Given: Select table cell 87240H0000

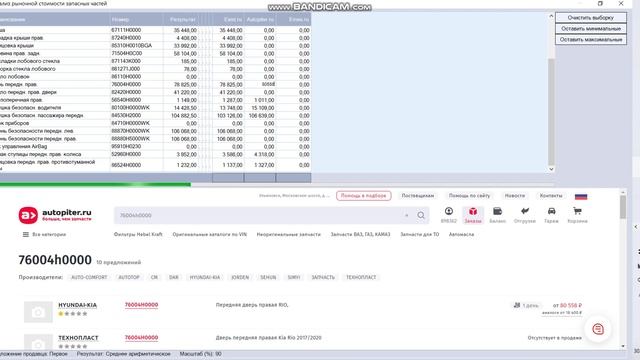Looking at the screenshot, I should click(x=136, y=38).
